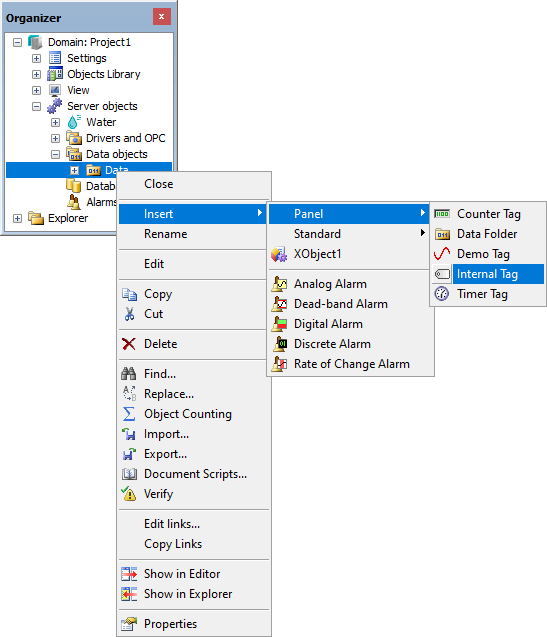The image size is (547, 637).
Task: Open the Insert submenu
Action: click(193, 214)
